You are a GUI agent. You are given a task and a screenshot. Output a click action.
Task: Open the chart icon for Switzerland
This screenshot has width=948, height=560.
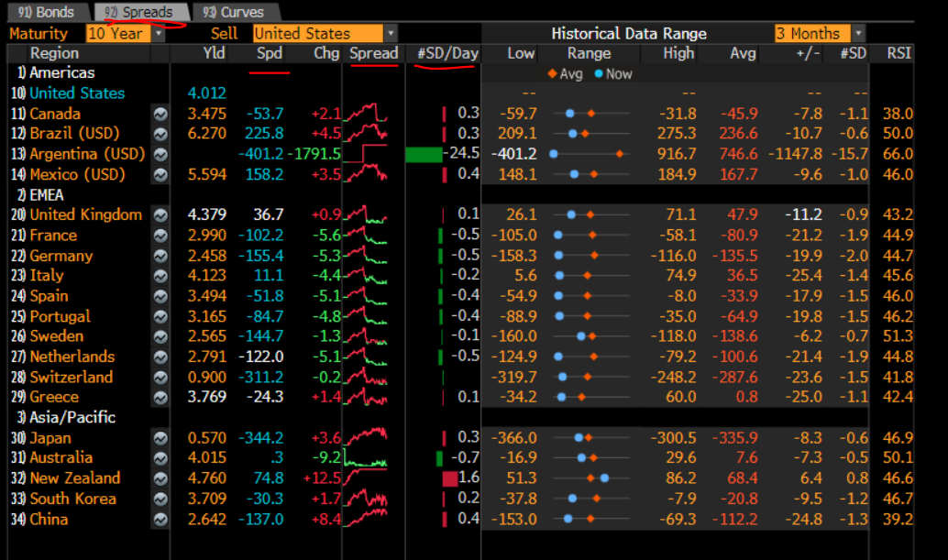click(x=160, y=378)
